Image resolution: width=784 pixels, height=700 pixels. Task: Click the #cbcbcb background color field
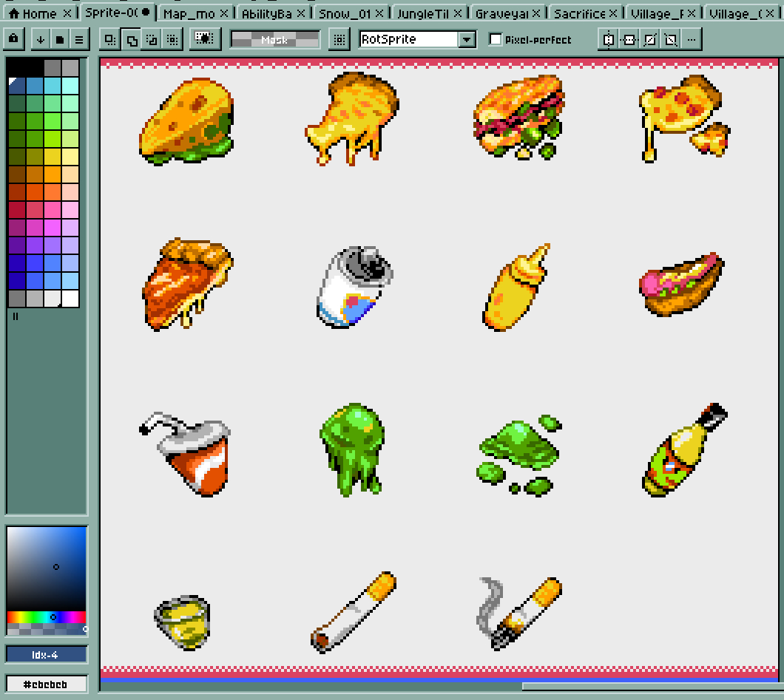pos(47,684)
